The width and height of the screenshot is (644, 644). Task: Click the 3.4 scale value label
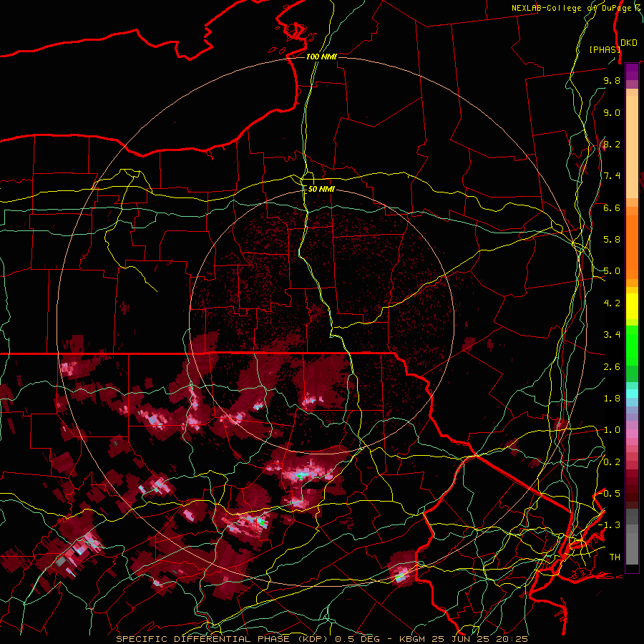612,335
